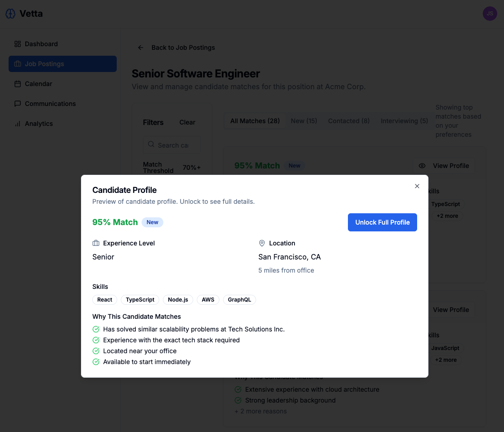The width and height of the screenshot is (504, 432).
Task: Click the GraphQL skill tag
Action: (239, 300)
